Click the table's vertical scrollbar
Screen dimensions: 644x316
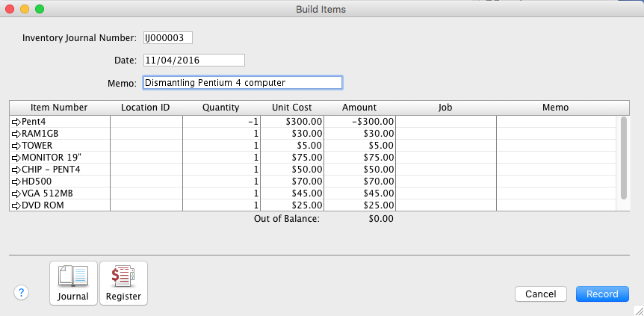624,157
